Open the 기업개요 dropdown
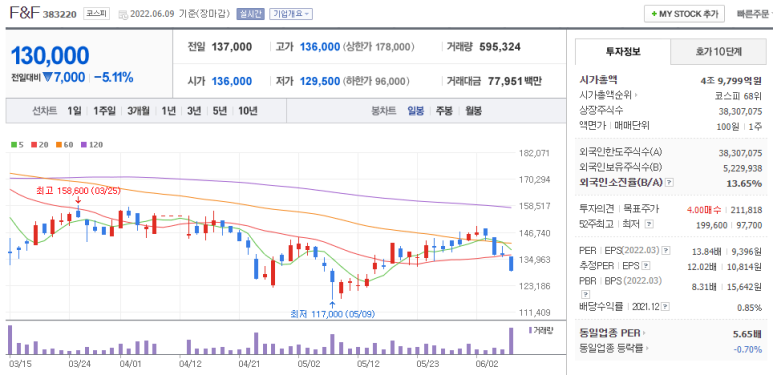The width and height of the screenshot is (773, 375). pyautogui.click(x=291, y=14)
